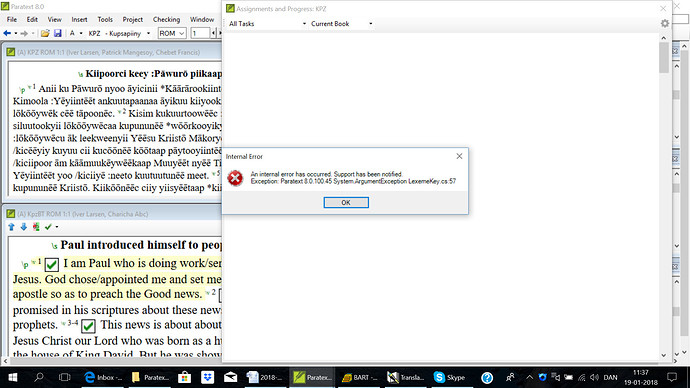The width and height of the screenshot is (690, 388).
Task: Expand the Back history dropdown arrow
Action: [x=16, y=33]
